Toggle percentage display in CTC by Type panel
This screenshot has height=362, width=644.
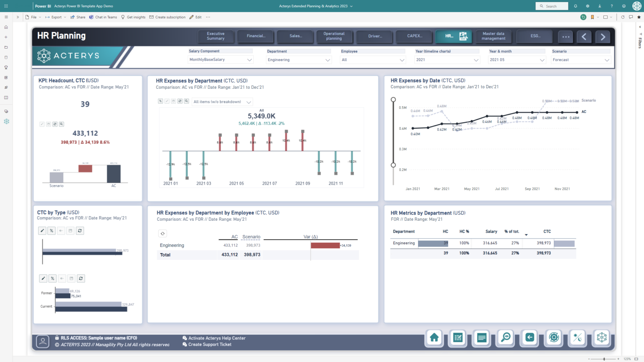point(52,230)
